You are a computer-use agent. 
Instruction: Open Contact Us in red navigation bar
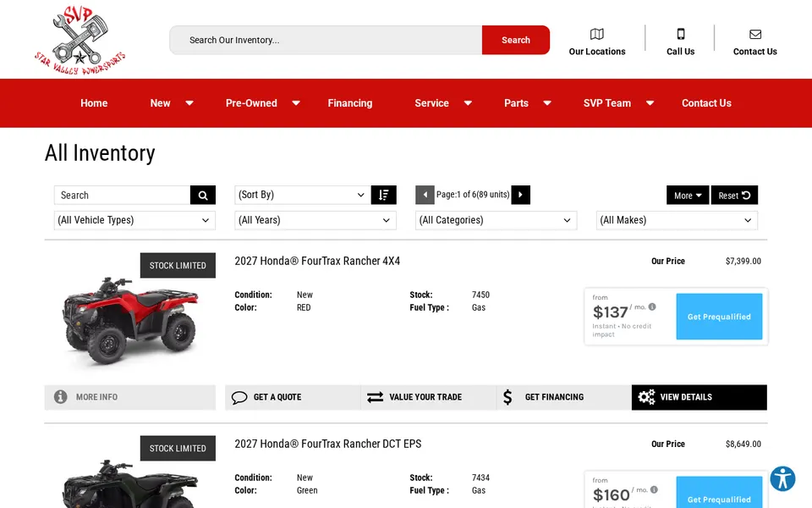706,103
